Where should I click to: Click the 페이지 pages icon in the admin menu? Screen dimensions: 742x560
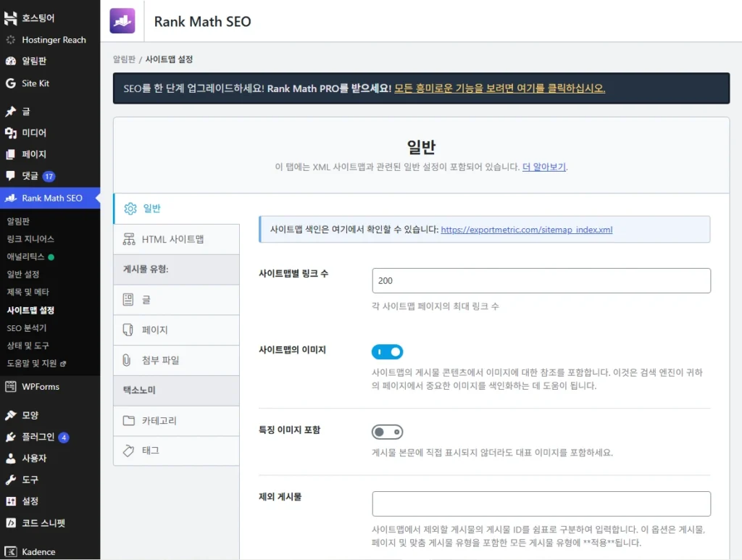pos(10,154)
